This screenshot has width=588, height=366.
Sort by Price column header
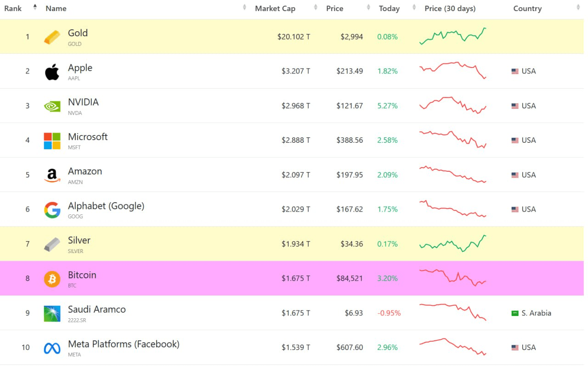point(334,8)
